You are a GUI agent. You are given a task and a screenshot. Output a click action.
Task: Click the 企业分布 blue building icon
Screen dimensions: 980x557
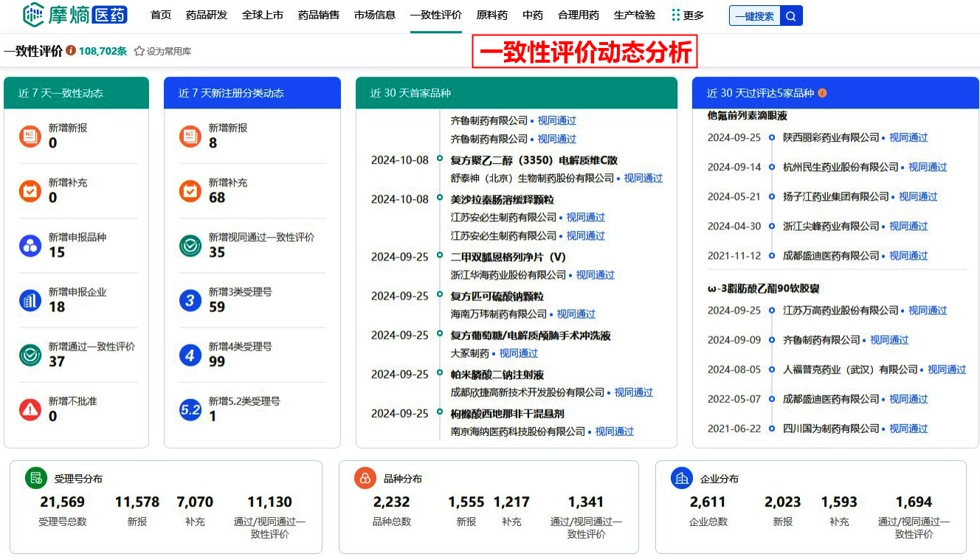681,478
